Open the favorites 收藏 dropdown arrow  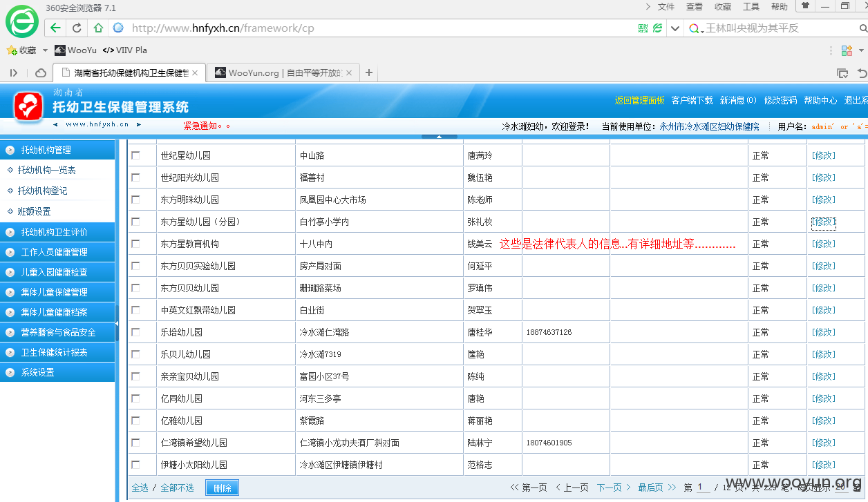click(x=46, y=50)
